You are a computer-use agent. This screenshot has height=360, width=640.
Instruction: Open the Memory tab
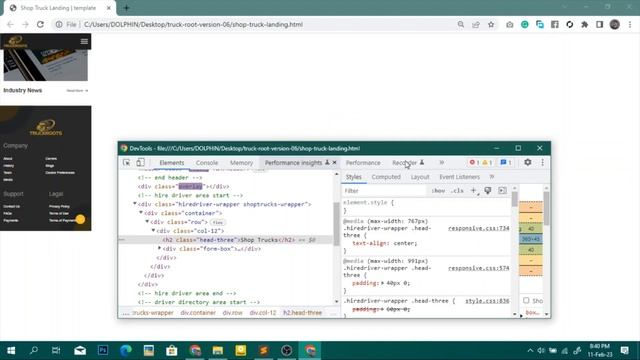point(241,163)
